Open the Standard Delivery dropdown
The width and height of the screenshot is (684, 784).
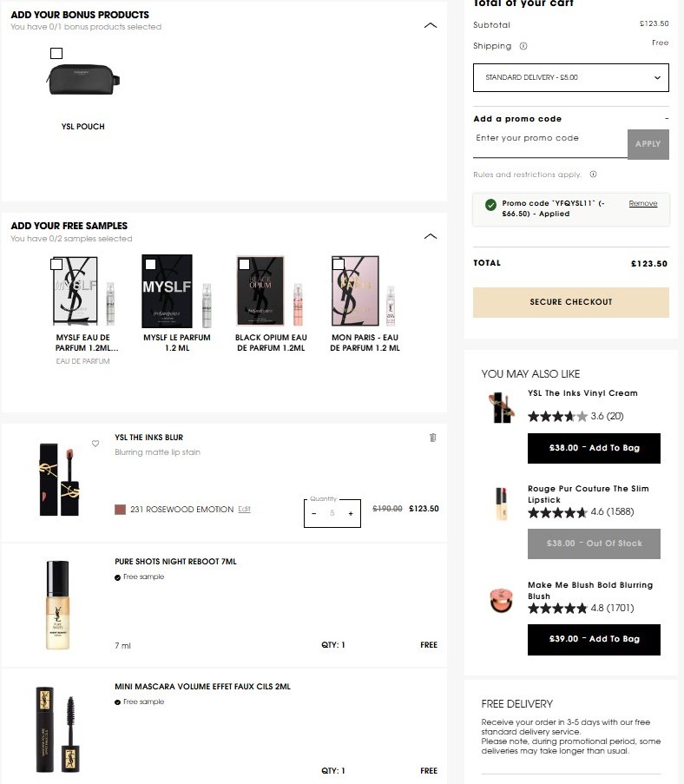pyautogui.click(x=571, y=77)
